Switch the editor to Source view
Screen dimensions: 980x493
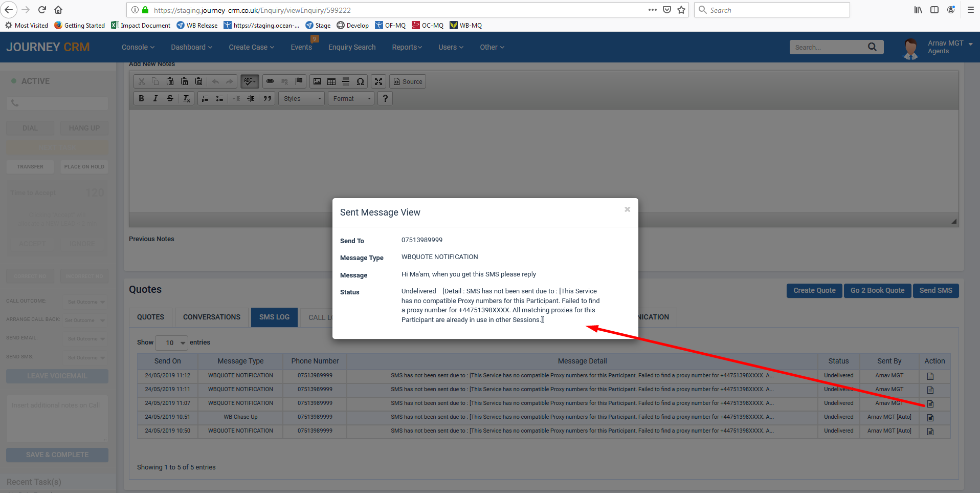pos(408,81)
